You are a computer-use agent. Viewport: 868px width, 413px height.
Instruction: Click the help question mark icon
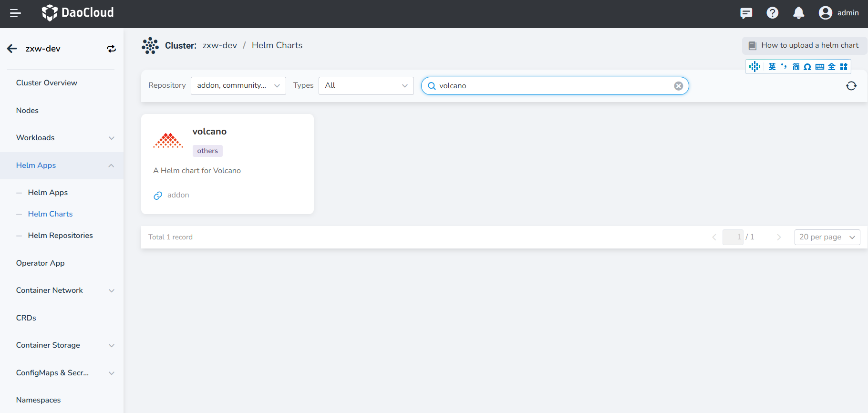click(x=772, y=13)
